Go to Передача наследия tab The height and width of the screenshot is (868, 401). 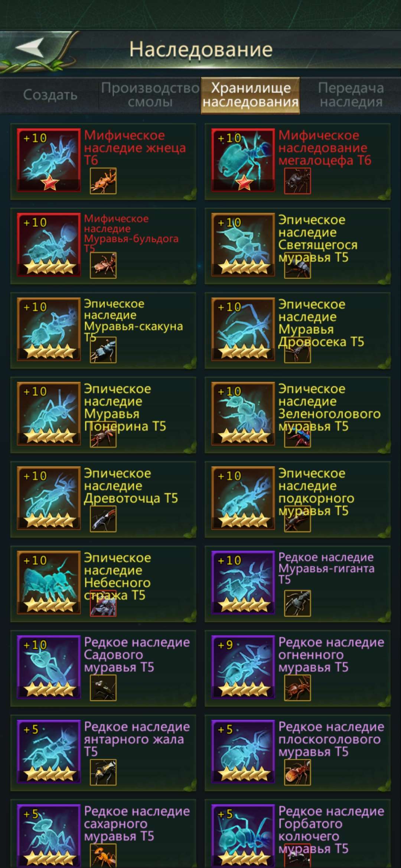pyautogui.click(x=351, y=95)
